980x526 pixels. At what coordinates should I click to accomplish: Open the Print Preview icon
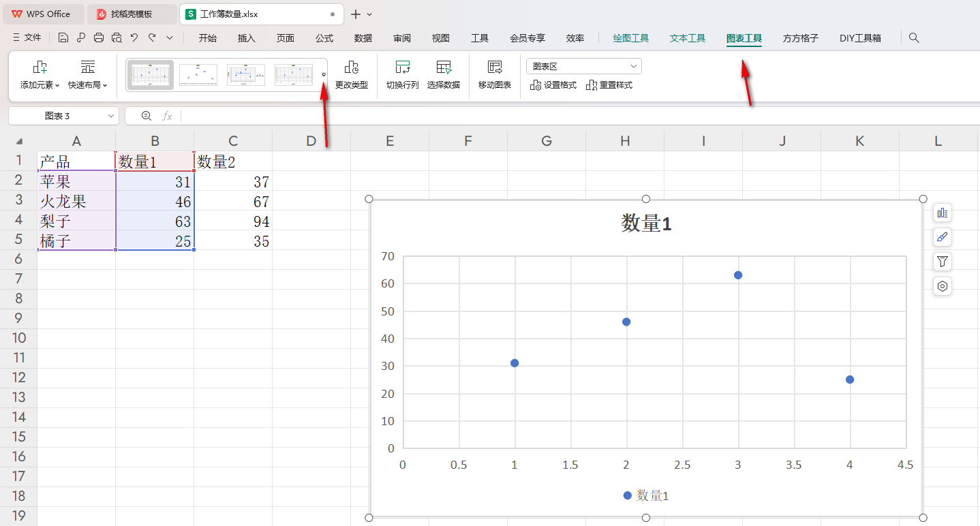[x=117, y=38]
